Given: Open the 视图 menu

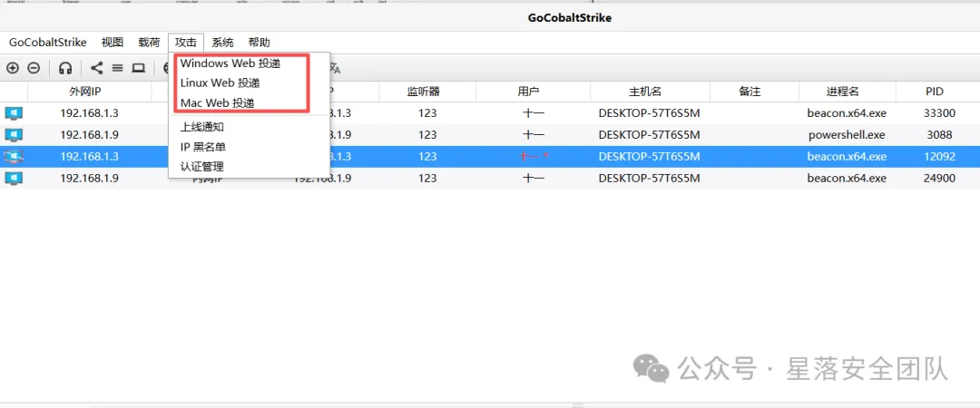Looking at the screenshot, I should 113,43.
